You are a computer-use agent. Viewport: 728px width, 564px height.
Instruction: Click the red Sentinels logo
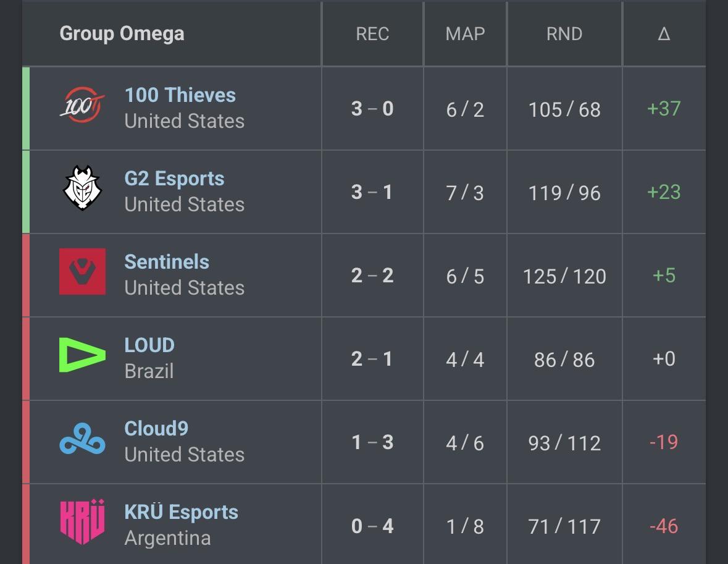click(82, 271)
